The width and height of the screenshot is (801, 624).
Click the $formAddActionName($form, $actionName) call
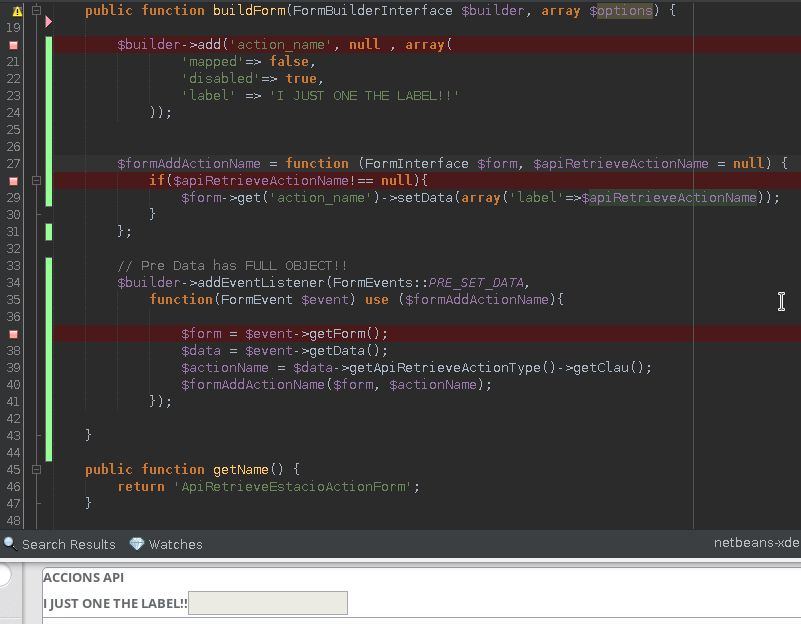pyautogui.click(x=336, y=385)
